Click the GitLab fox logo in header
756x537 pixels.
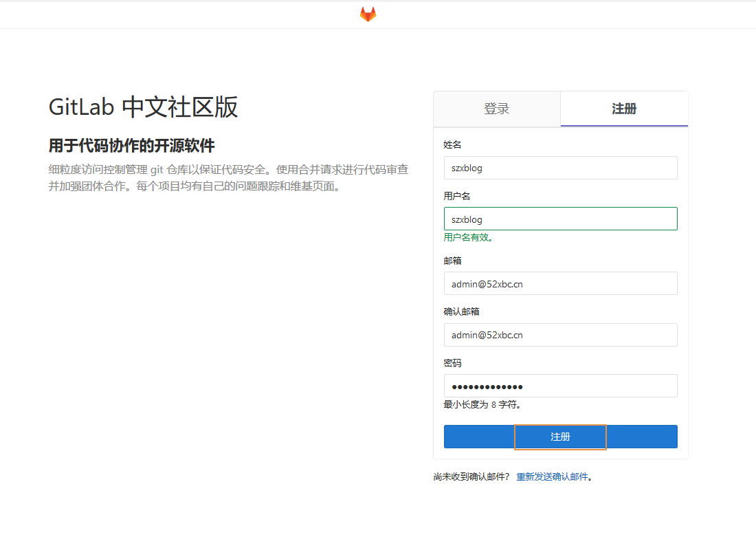tap(368, 14)
